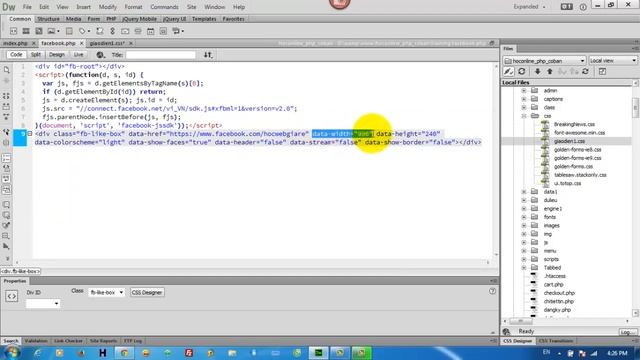Switch to Code view
Image resolution: width=640 pixels, height=360 pixels.
(x=16, y=54)
